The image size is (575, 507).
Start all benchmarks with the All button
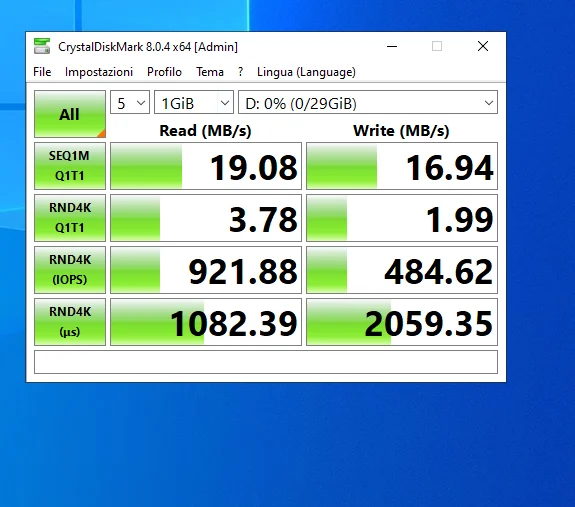pyautogui.click(x=70, y=114)
